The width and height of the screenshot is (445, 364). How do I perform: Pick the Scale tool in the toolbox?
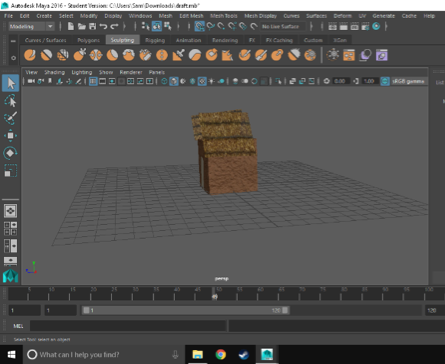point(10,170)
